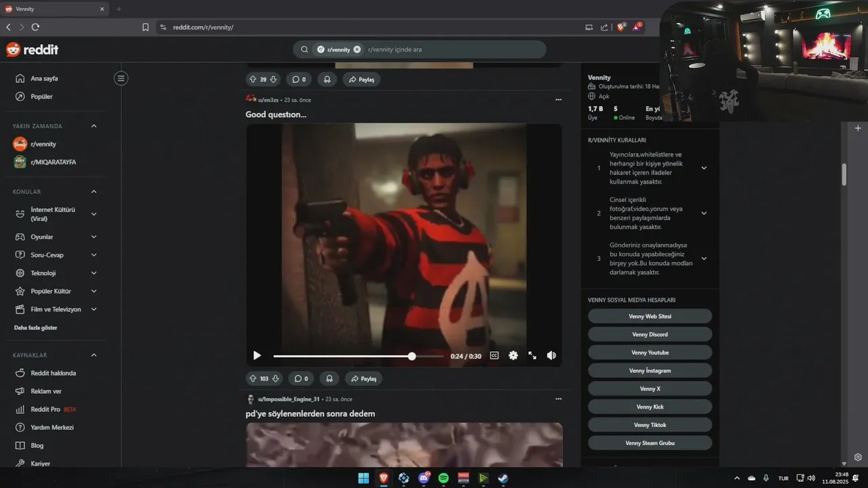Open Windows Start menu
Screen dimensions: 868x488
[x=363, y=478]
